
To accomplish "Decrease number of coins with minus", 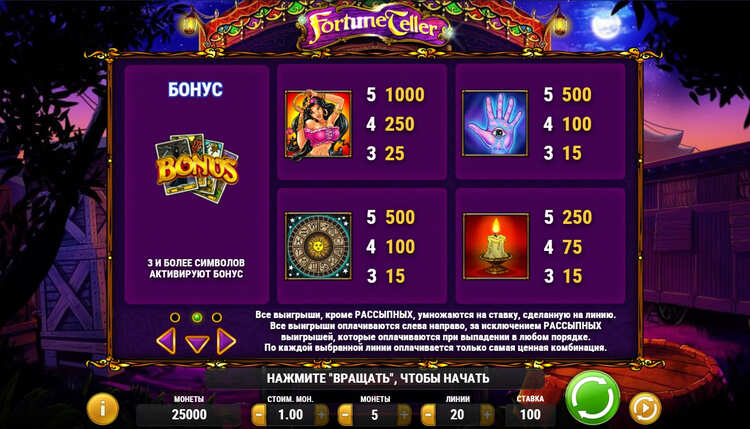I will click(x=345, y=415).
